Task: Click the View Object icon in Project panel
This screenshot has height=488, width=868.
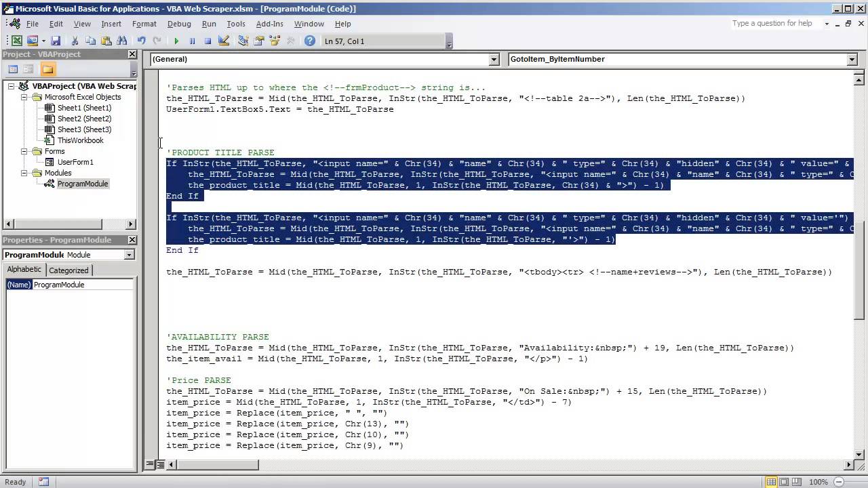Action: coord(28,69)
